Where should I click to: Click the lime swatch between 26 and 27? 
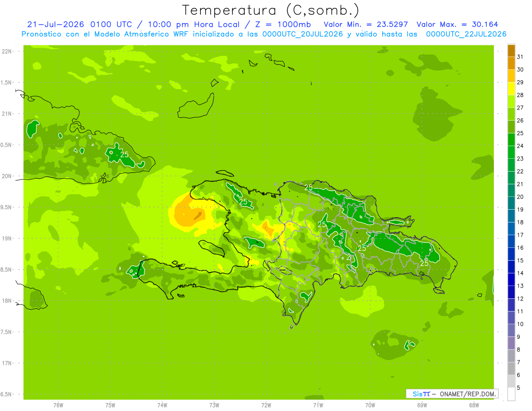tap(511, 114)
